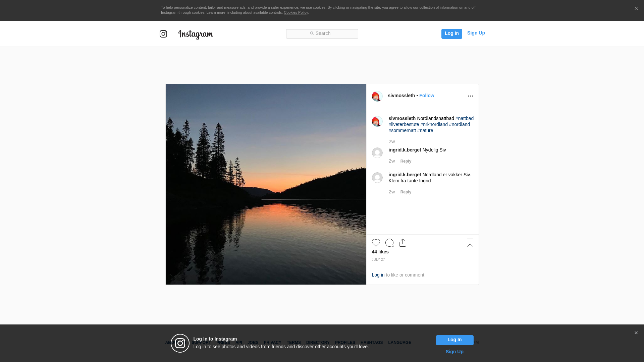
Task: Open the sunset lake photo
Action: click(266, 184)
